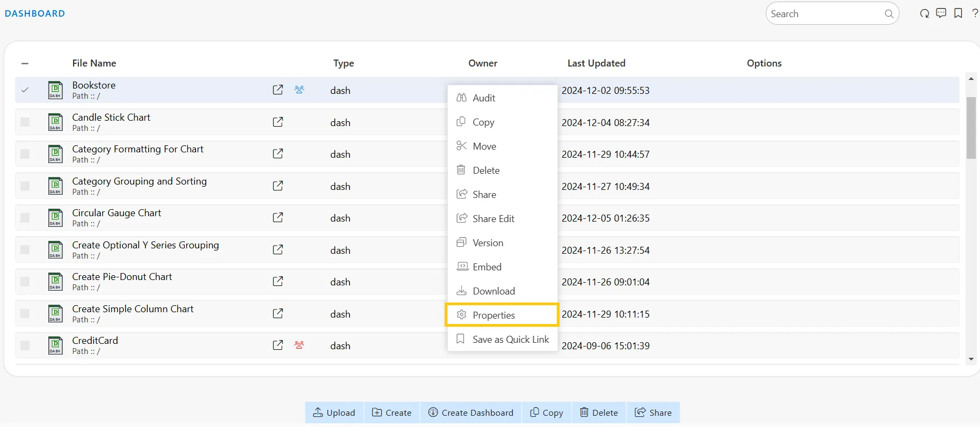
Task: Launch Category Grouping and Sorting in new window
Action: [278, 186]
